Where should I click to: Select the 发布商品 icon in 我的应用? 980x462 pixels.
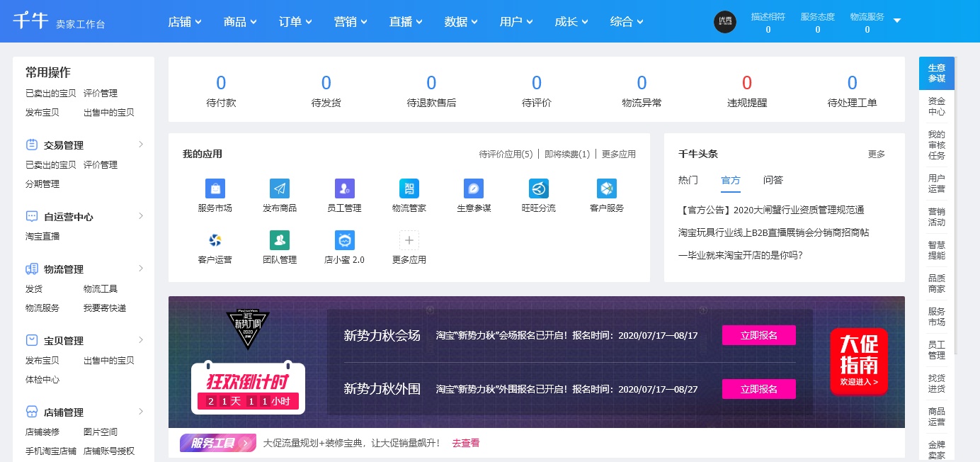[x=280, y=188]
